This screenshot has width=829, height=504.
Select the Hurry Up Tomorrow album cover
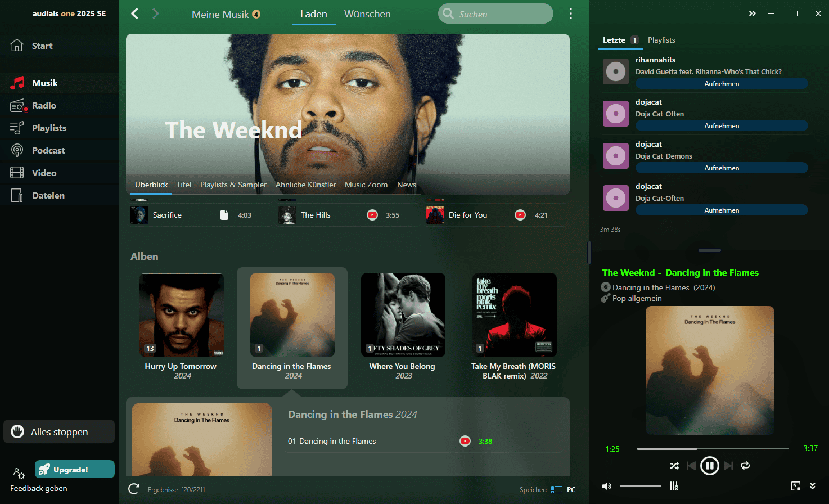[182, 315]
